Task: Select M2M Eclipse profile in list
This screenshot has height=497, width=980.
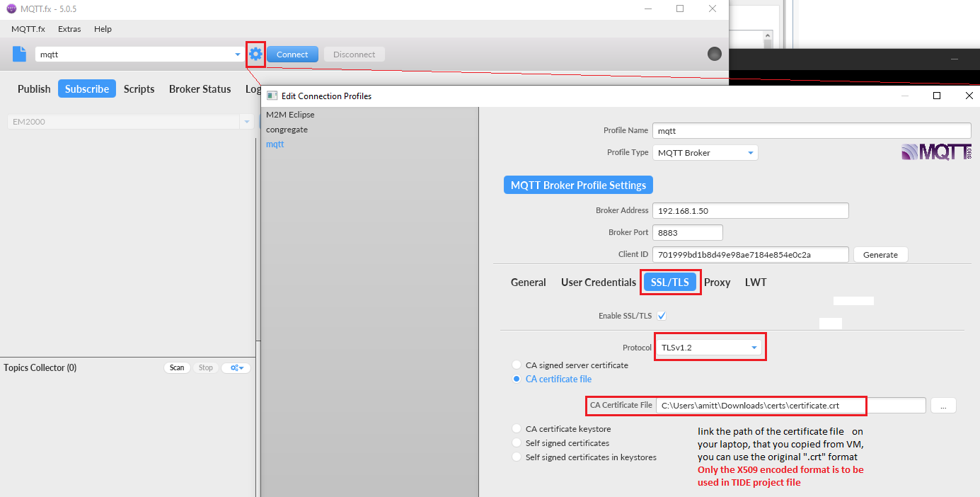Action: click(290, 115)
